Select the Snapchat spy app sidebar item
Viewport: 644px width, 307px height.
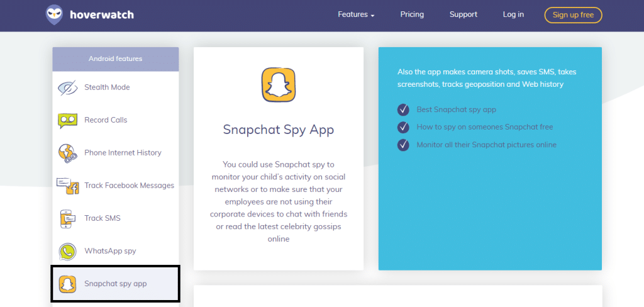click(116, 284)
